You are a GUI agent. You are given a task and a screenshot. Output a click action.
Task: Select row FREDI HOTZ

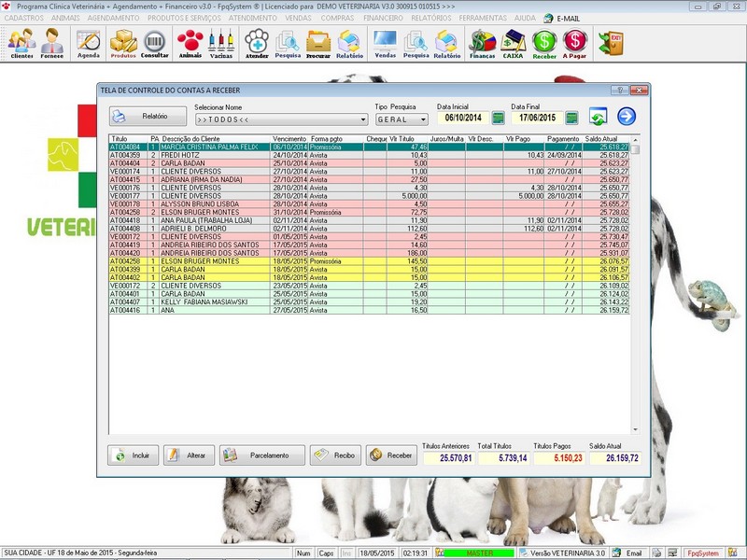[369, 155]
